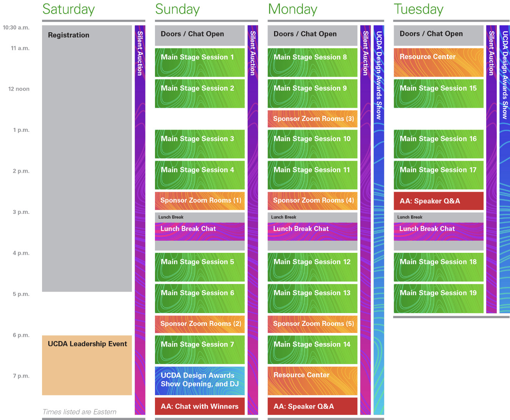Click Monday's AA: Speaker Q&A block
The width and height of the screenshot is (510, 420).
312,406
